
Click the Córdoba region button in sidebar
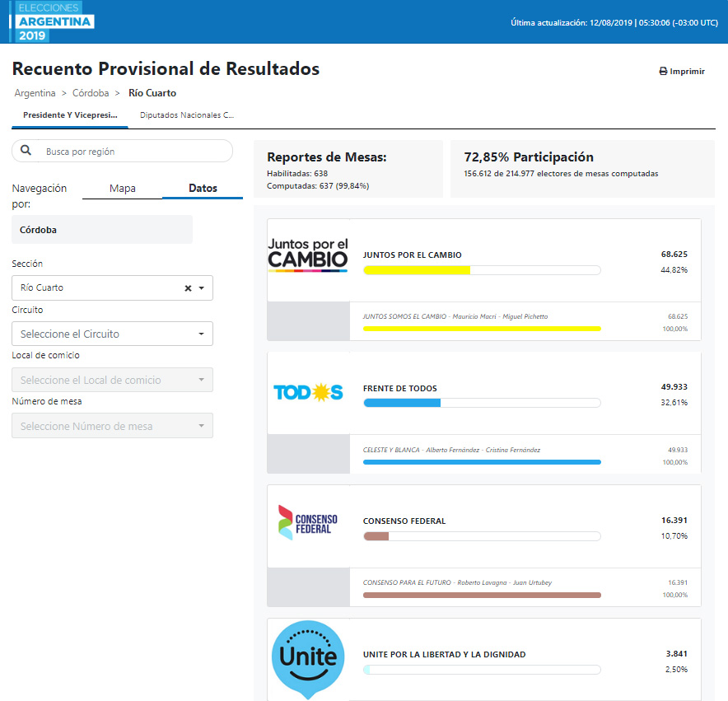pyautogui.click(x=102, y=230)
